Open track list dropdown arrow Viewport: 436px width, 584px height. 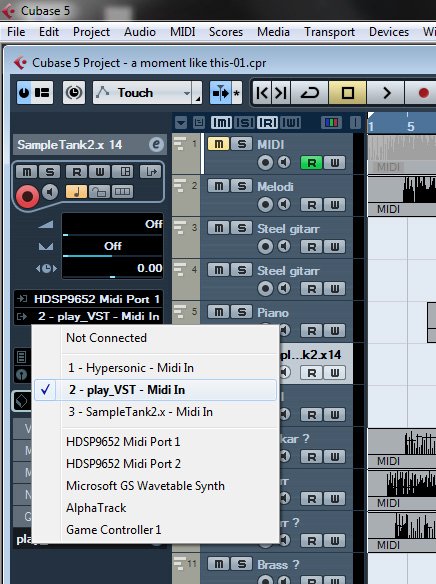pyautogui.click(x=181, y=123)
